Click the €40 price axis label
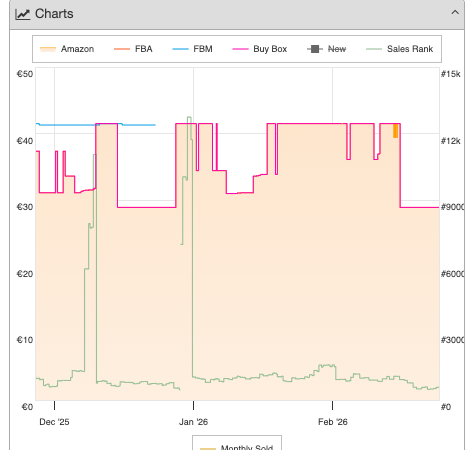Viewport: 474px width, 450px height. pyautogui.click(x=25, y=141)
